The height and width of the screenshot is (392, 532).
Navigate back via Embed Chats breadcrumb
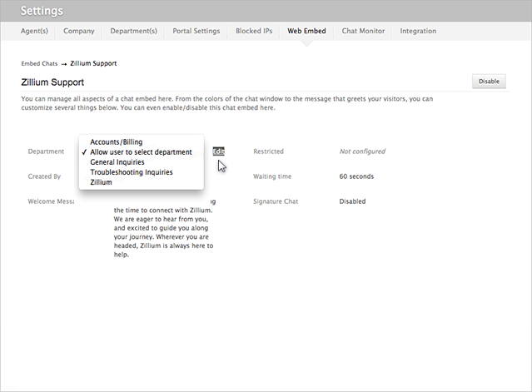(x=38, y=63)
